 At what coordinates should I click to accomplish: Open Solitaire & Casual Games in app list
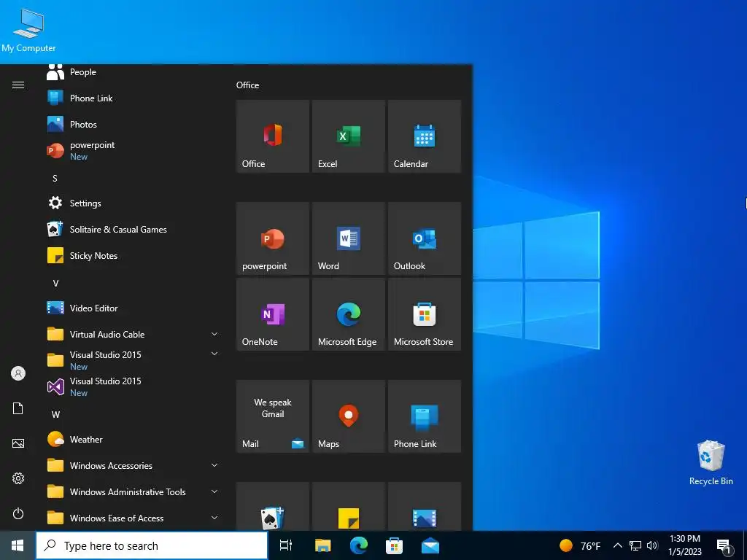tap(133, 229)
